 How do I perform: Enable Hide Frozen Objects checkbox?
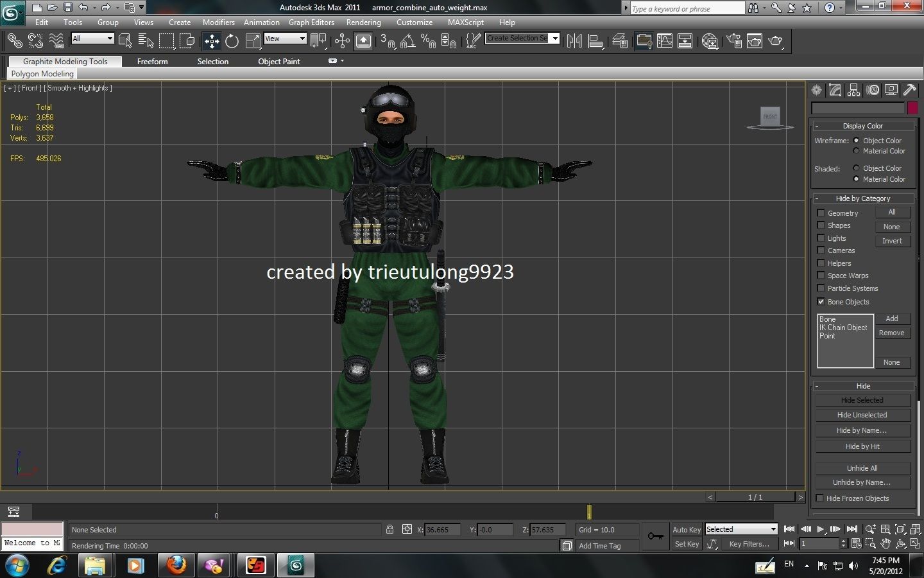[819, 498]
